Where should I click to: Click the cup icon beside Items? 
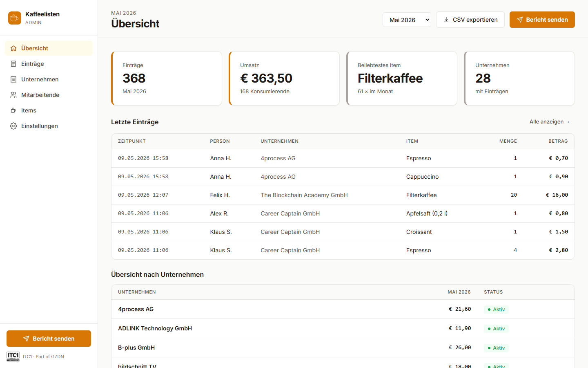pos(13,110)
